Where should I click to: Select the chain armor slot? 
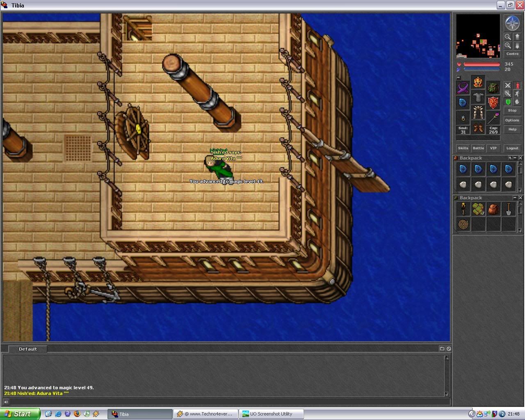coord(478,98)
